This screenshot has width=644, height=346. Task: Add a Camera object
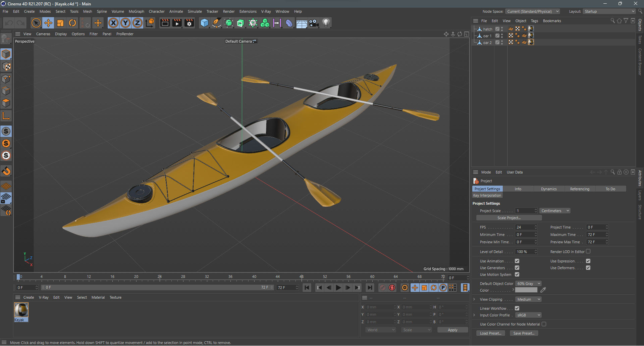coord(314,23)
